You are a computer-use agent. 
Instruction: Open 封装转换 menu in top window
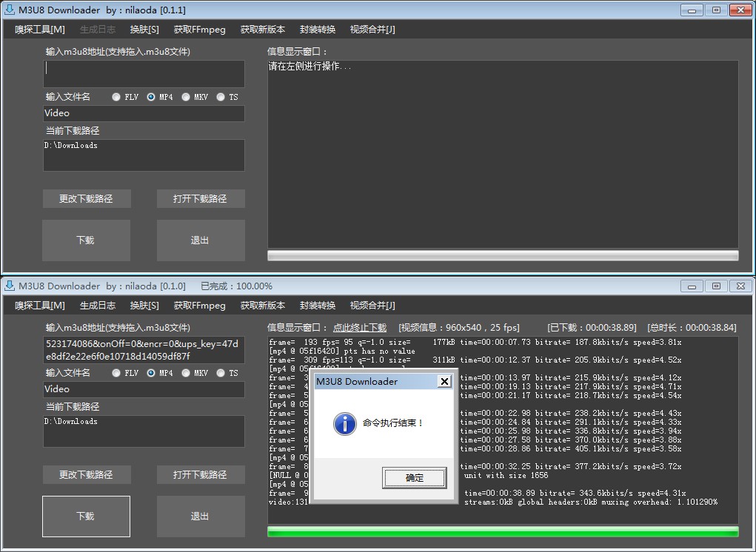pyautogui.click(x=317, y=30)
